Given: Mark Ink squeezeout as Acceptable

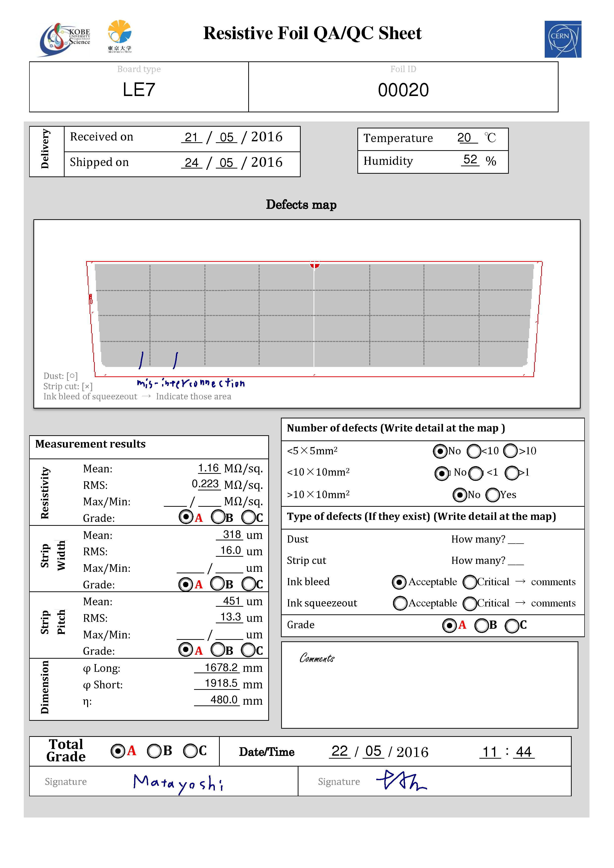Looking at the screenshot, I should click(400, 603).
